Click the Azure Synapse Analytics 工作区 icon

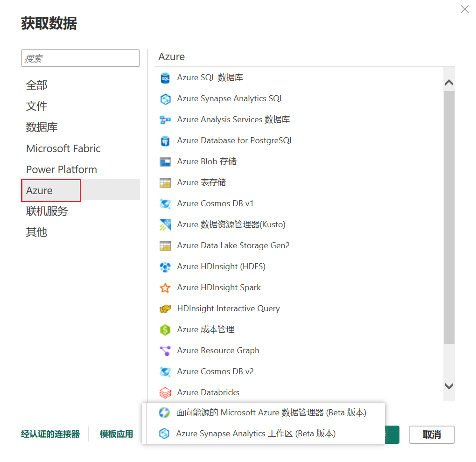(164, 434)
